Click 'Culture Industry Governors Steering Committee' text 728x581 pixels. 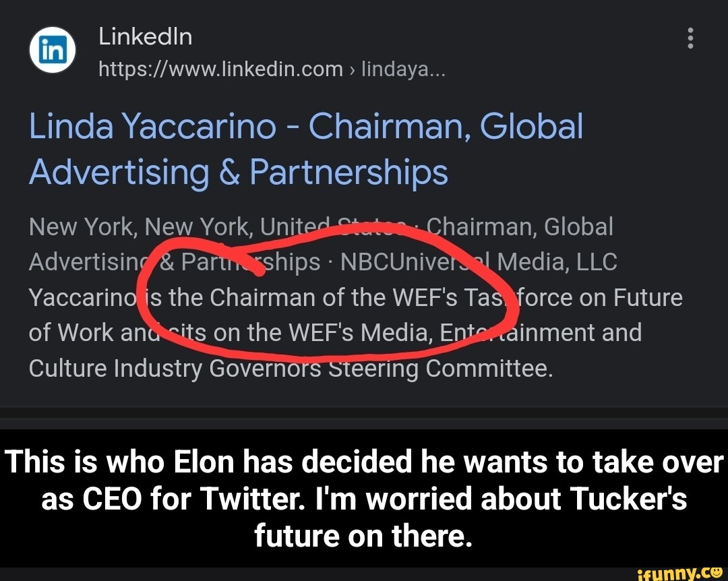[291, 368]
